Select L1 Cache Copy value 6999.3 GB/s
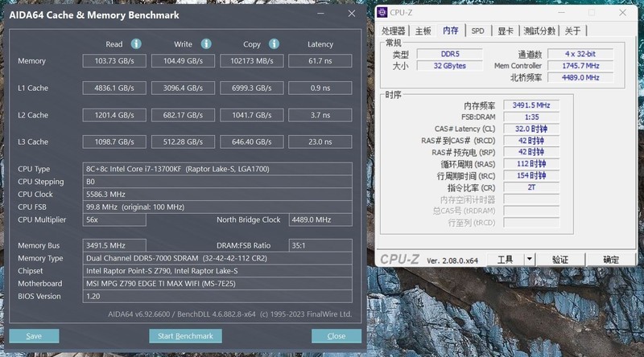The height and width of the screenshot is (357, 644). [x=252, y=88]
